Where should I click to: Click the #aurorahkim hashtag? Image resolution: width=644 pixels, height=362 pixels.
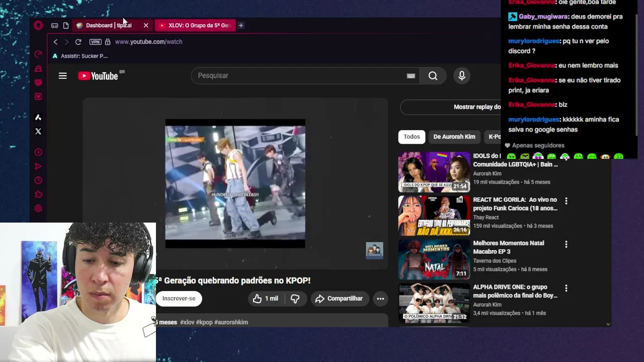click(231, 322)
